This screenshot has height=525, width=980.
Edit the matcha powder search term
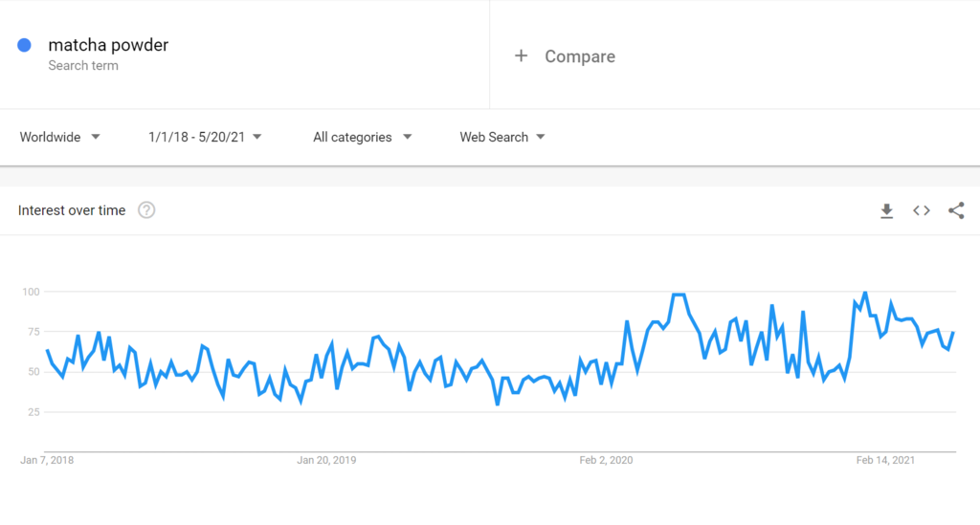point(108,45)
